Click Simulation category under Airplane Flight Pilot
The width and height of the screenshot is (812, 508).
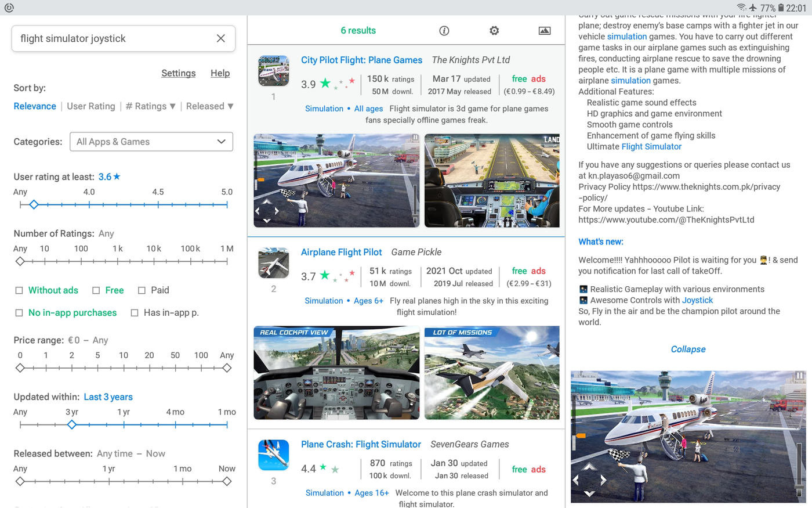tap(324, 301)
